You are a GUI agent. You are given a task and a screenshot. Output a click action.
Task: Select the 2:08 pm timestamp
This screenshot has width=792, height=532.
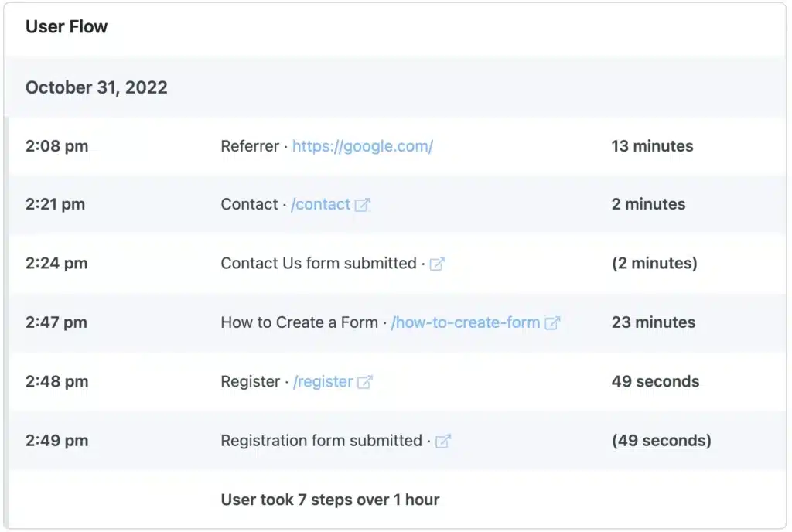(x=57, y=146)
